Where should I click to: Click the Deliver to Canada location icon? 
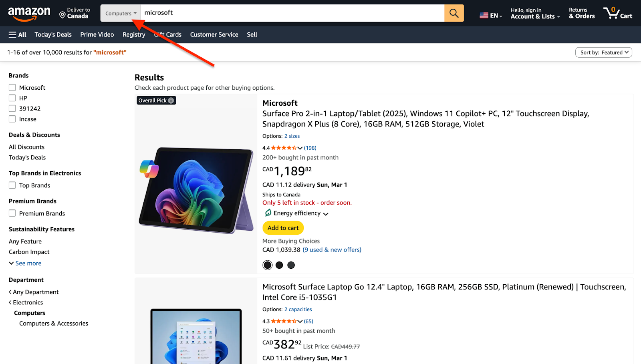[63, 15]
